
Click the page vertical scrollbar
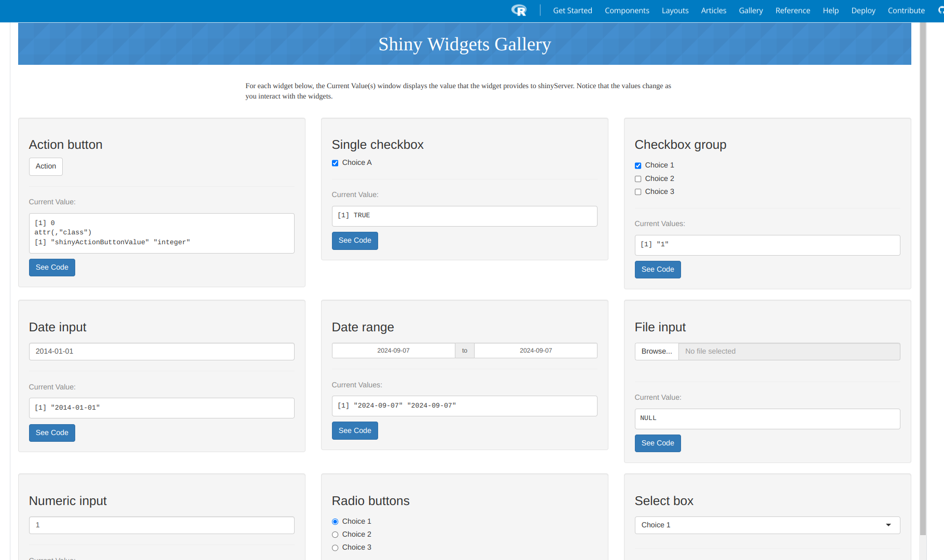click(923, 259)
